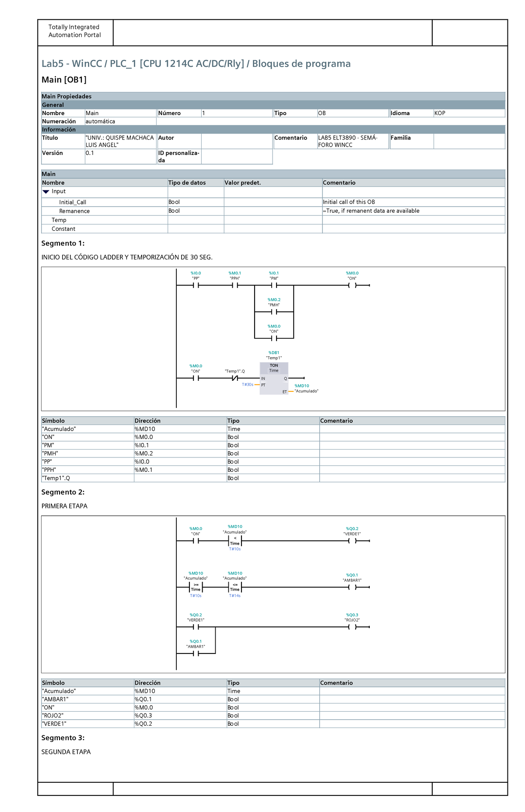The width and height of the screenshot is (525, 812).
Task: Click "Temp1".Q row in Segmento 1 symbol table
Action: [x=273, y=478]
